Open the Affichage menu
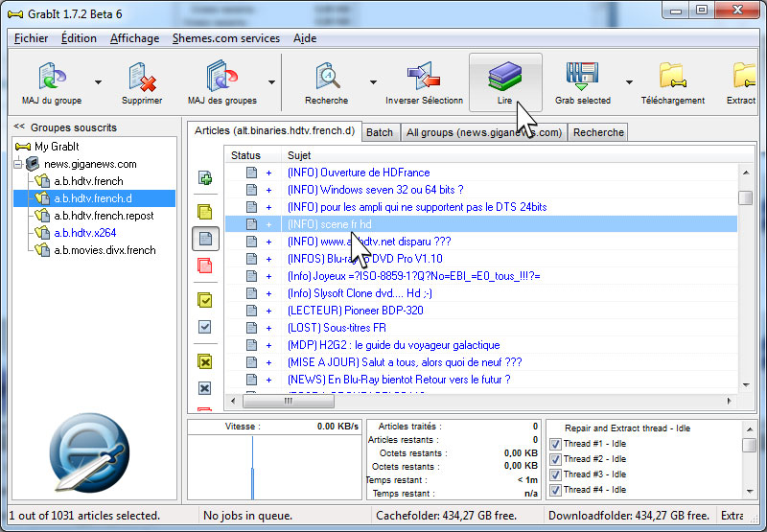767x532 pixels. coord(134,38)
